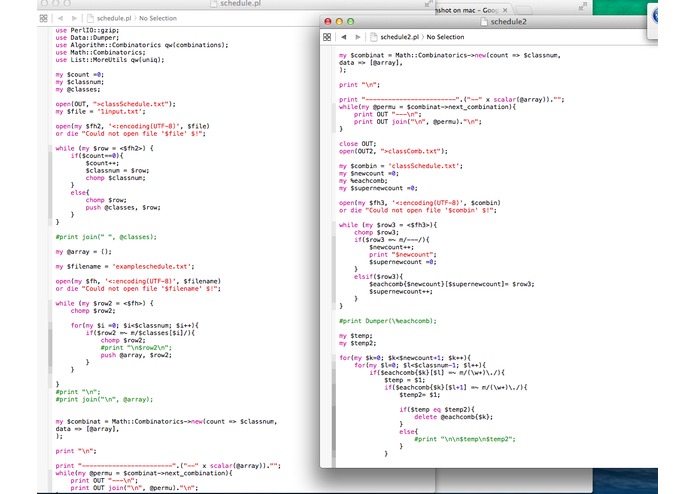Click the line "my $combin = 'classSchedule.txt';"
Viewport: 695px width, 494px height.
(x=401, y=166)
